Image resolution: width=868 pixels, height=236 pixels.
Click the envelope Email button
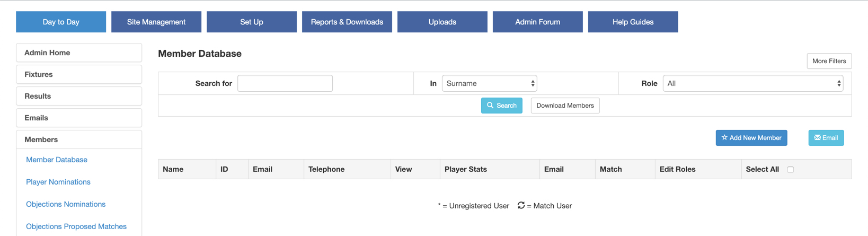tap(826, 138)
